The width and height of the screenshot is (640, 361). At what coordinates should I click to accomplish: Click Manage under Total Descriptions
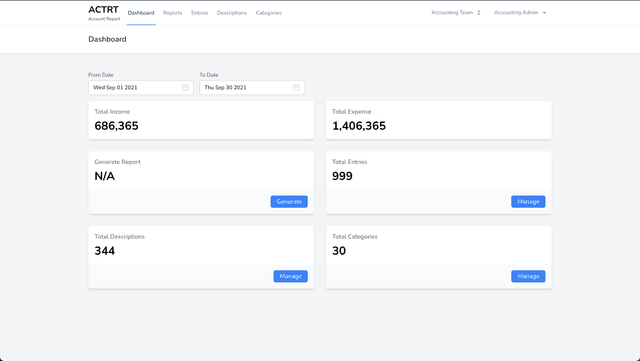point(290,276)
